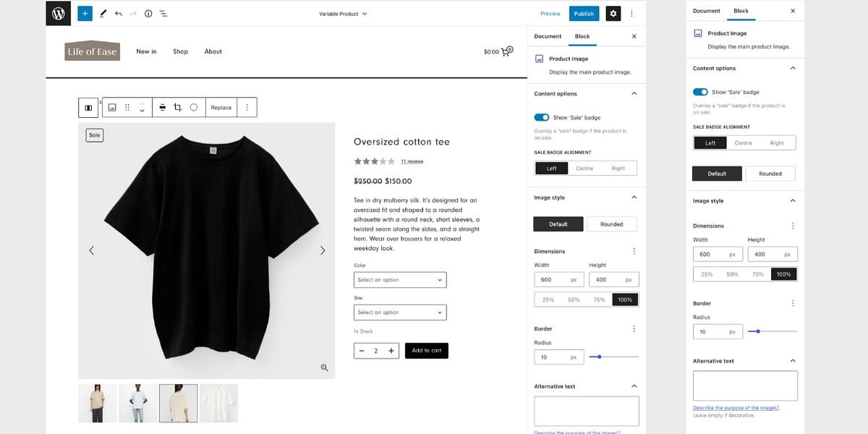Open the Shop menu item
Image resolution: width=868 pixels, height=434 pixels.
[180, 51]
